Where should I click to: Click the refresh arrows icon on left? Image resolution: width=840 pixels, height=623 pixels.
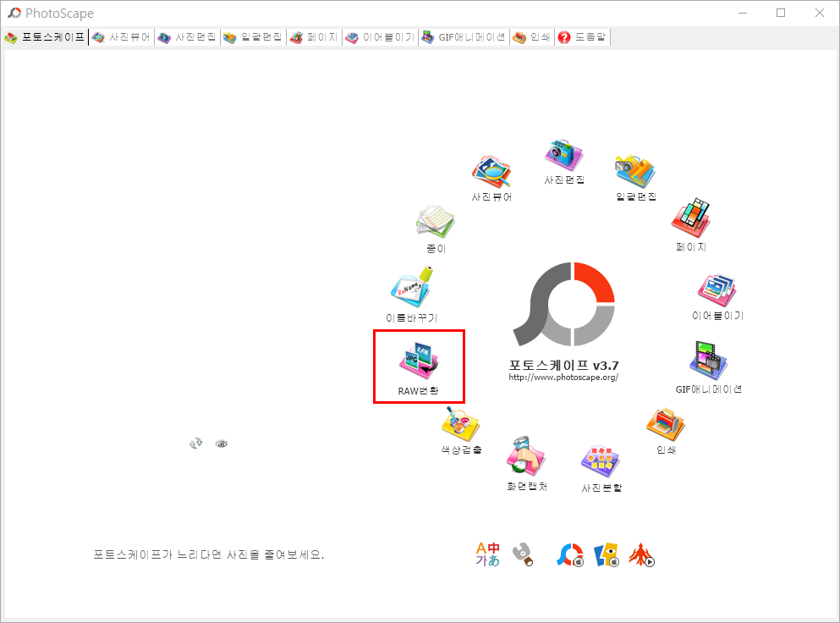195,444
